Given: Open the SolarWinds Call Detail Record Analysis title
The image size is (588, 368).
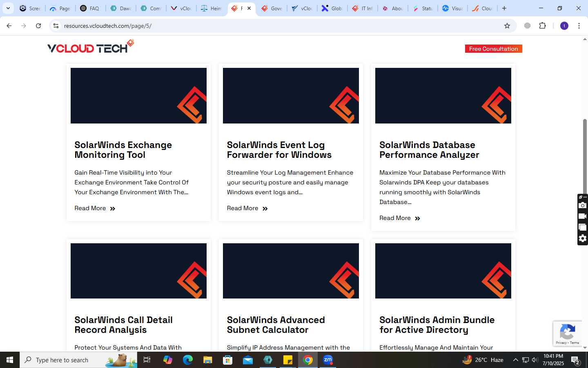Looking at the screenshot, I should 123,325.
